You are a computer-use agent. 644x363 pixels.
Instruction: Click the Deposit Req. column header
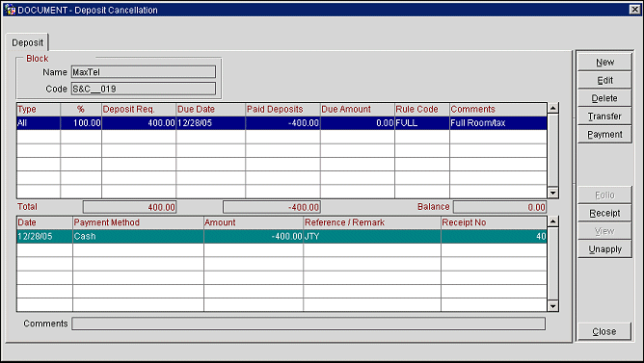pos(139,110)
